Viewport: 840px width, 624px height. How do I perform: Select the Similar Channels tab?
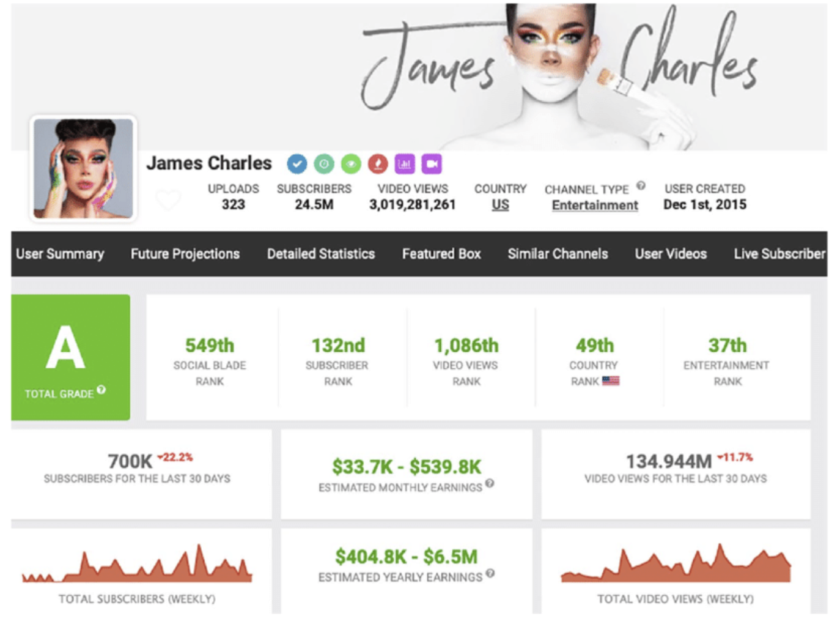(x=558, y=254)
